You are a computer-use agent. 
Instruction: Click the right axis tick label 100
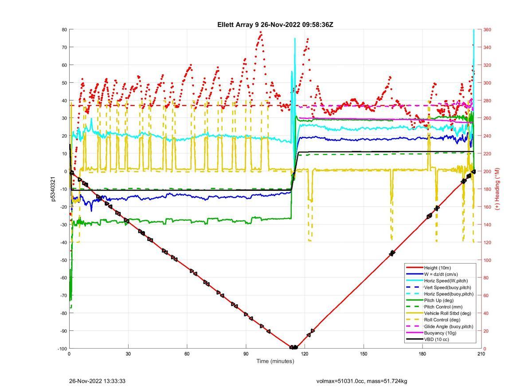click(487, 260)
